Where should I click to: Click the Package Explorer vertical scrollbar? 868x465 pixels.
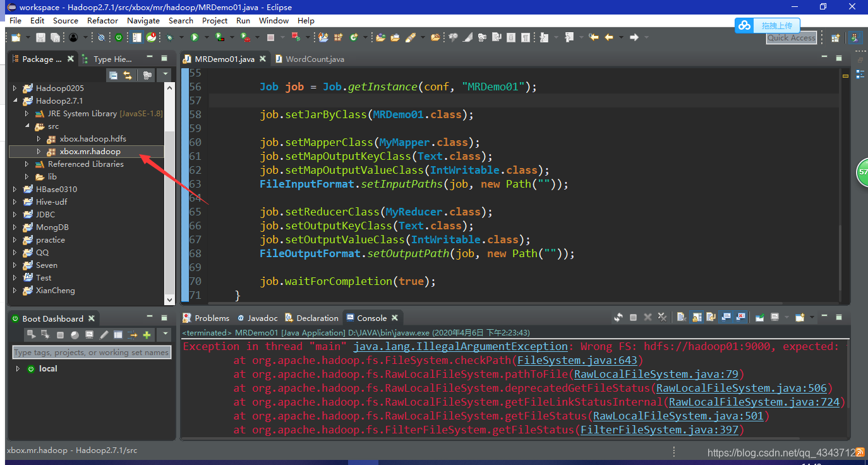169,193
